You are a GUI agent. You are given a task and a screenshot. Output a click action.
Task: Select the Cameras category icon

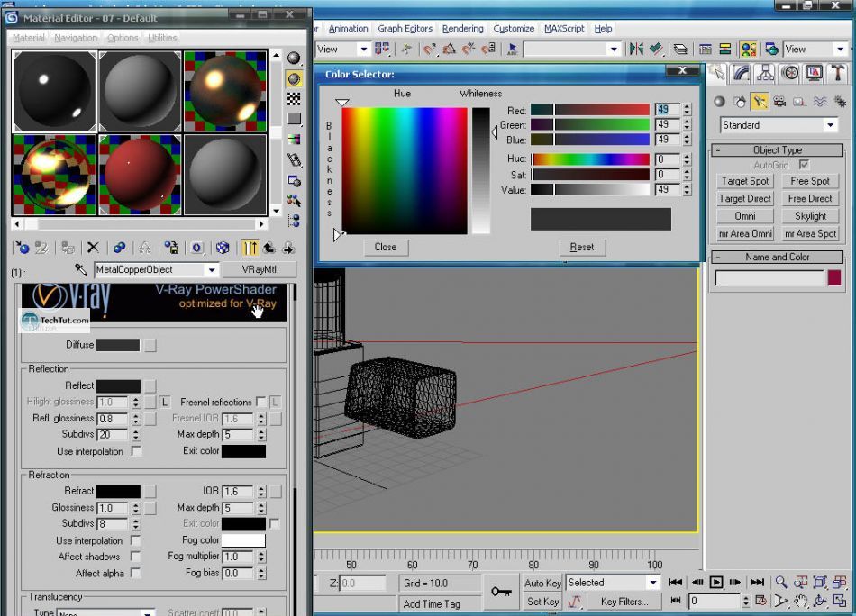point(779,102)
